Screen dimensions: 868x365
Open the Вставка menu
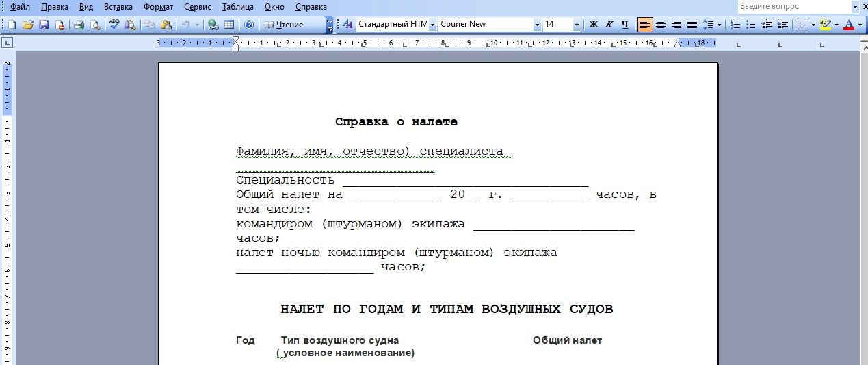coord(118,7)
